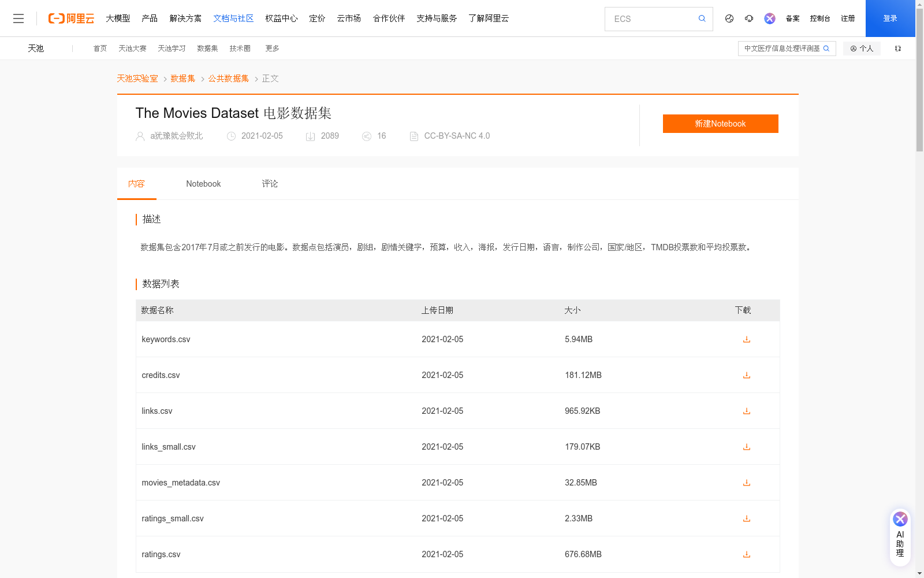Click the purple AI assistant icon in header
Screen dimensions: 924x578
(770, 18)
